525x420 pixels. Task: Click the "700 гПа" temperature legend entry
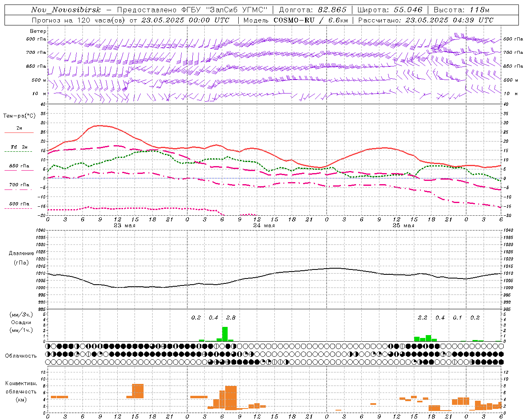[19, 185]
